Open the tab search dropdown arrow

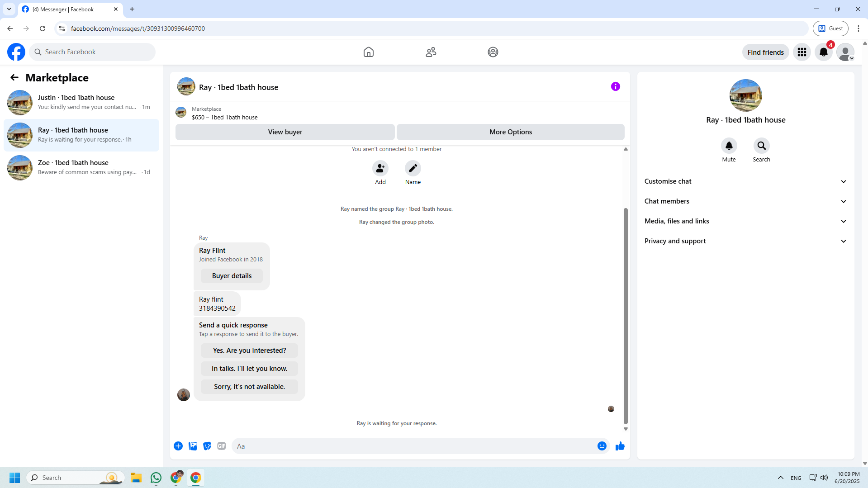point(9,9)
